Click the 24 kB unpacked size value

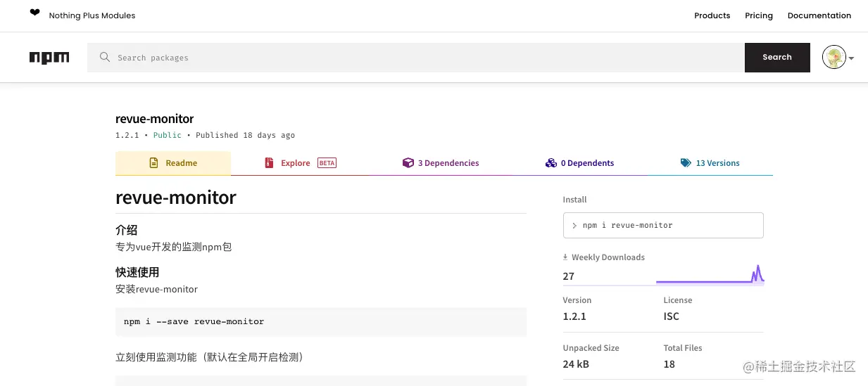point(576,364)
